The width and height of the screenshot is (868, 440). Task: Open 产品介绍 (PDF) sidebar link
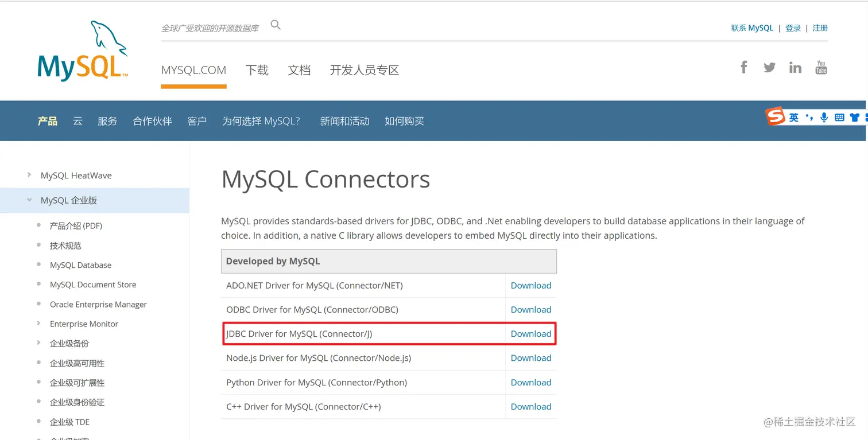pyautogui.click(x=76, y=226)
